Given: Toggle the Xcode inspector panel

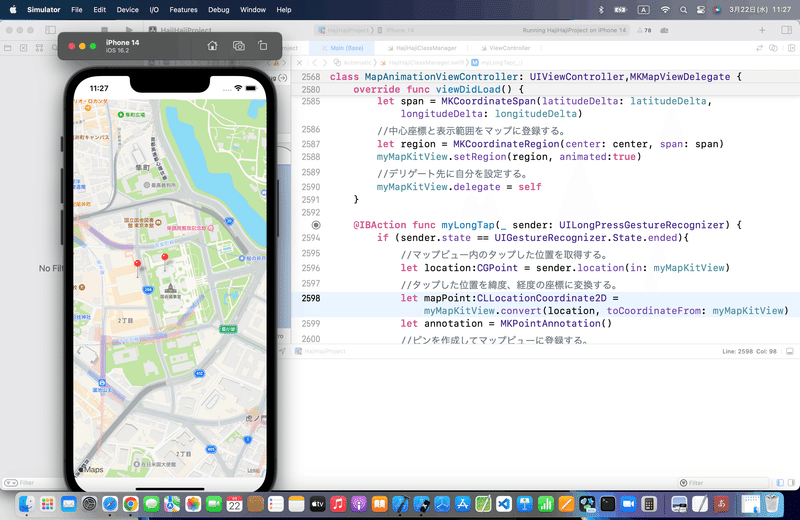Looking at the screenshot, I should pyautogui.click(x=786, y=30).
